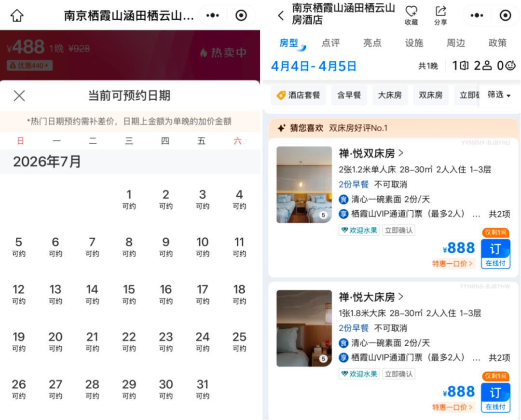Click the three-dots more menu on the right page
Image resolution: width=521 pixels, height=420 pixels.
476,15
